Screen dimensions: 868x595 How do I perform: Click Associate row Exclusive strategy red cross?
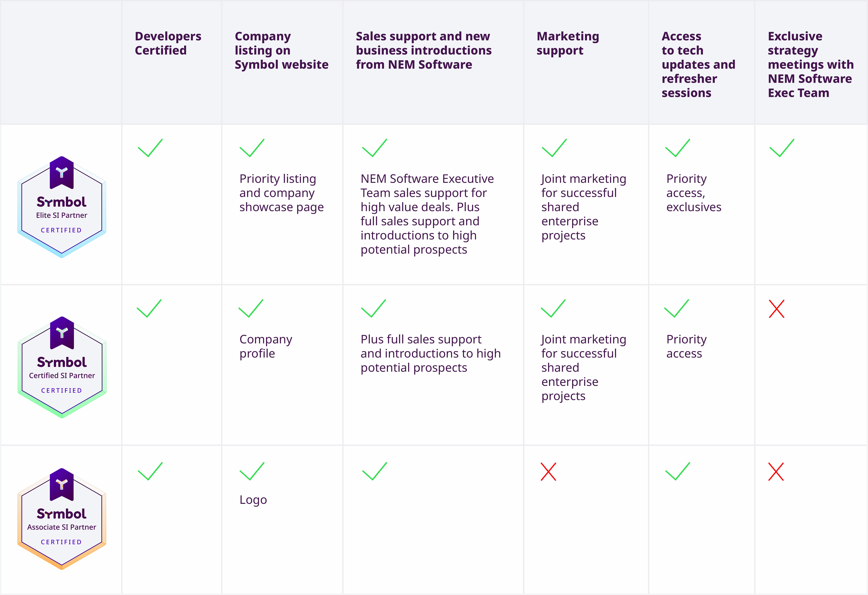[776, 472]
